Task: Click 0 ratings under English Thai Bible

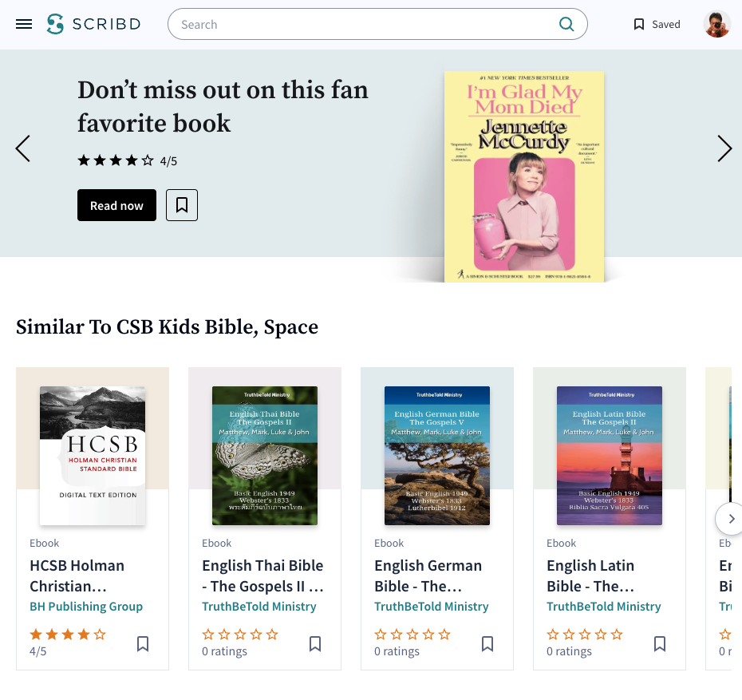Action: (224, 652)
